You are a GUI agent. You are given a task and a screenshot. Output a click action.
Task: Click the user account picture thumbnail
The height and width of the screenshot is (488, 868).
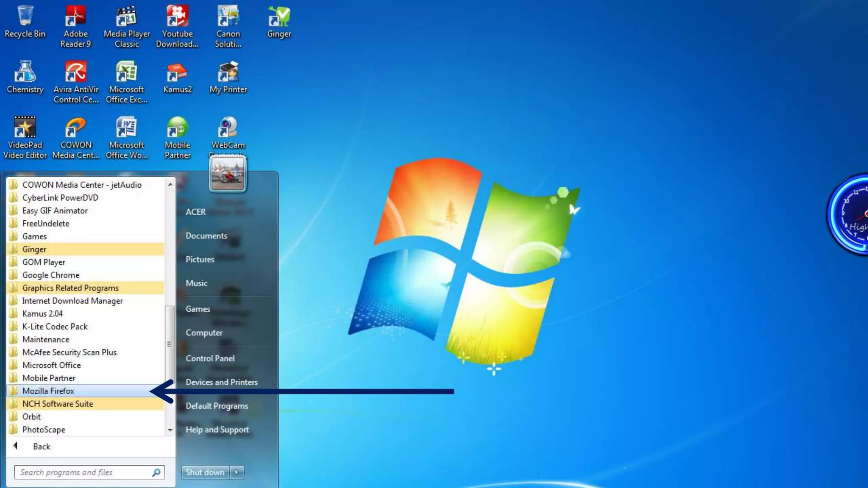(x=228, y=174)
